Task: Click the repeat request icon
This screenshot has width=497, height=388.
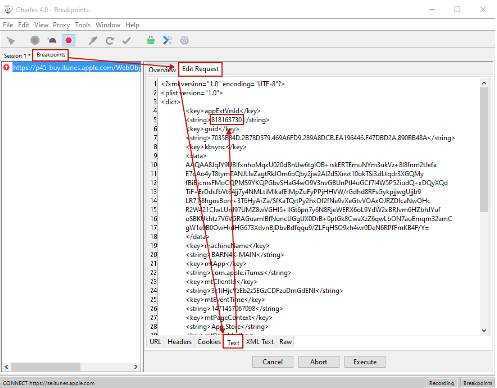Action: point(110,41)
